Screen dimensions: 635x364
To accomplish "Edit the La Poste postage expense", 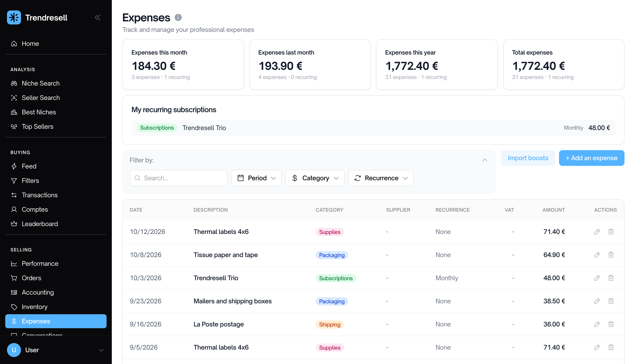I will [x=597, y=324].
